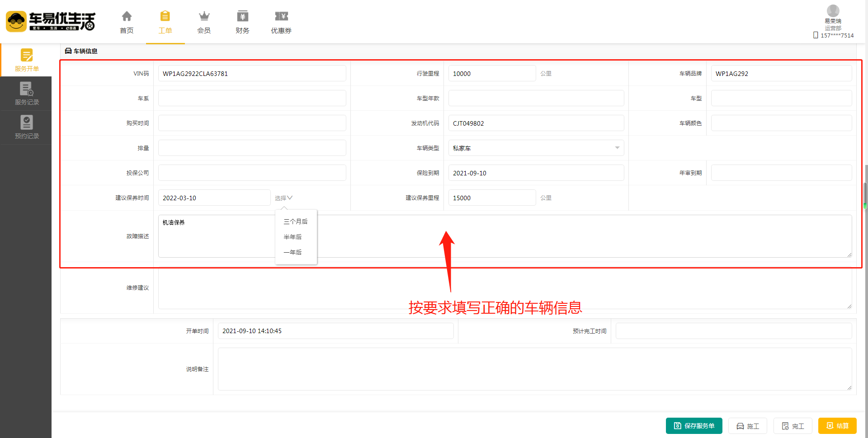Choose 三个月后 from the dropdown list

click(x=296, y=221)
